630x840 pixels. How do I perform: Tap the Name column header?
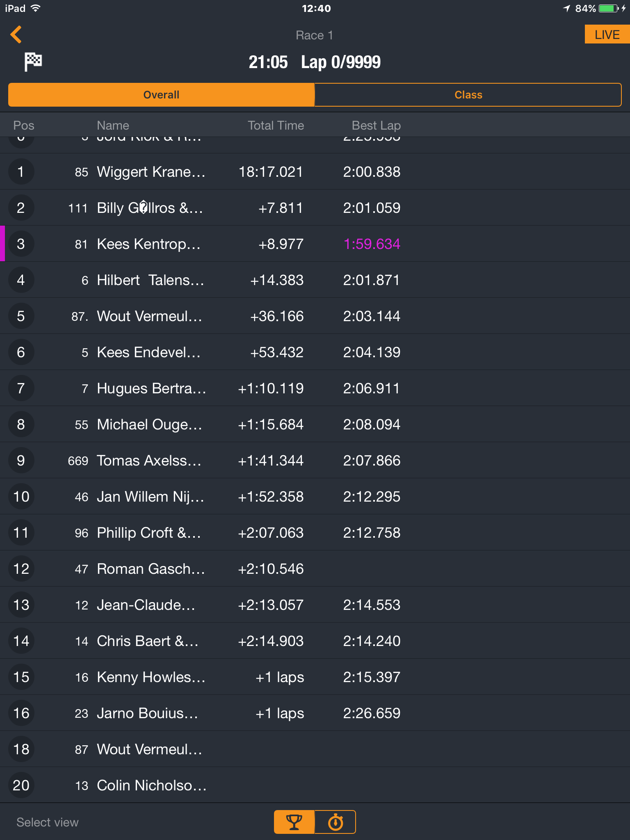coord(113,126)
